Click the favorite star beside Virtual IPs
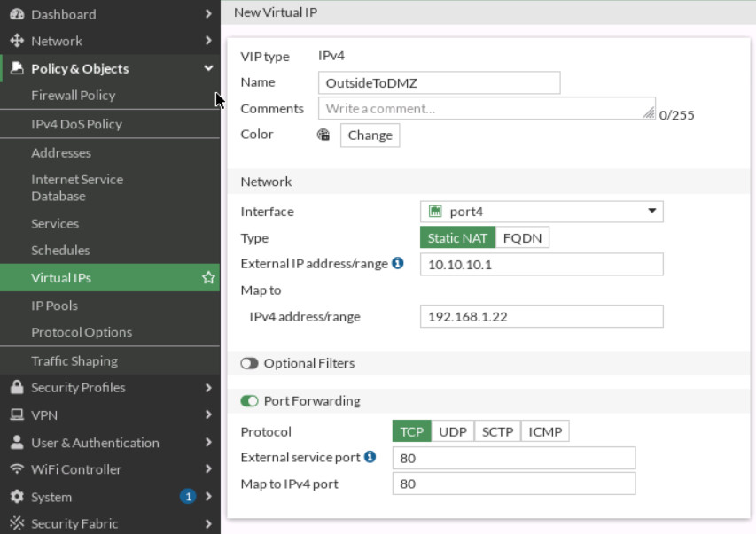 tap(208, 278)
